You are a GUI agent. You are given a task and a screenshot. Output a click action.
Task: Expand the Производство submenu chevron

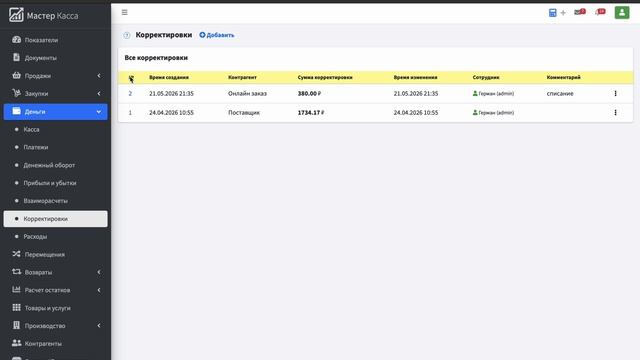click(x=99, y=326)
